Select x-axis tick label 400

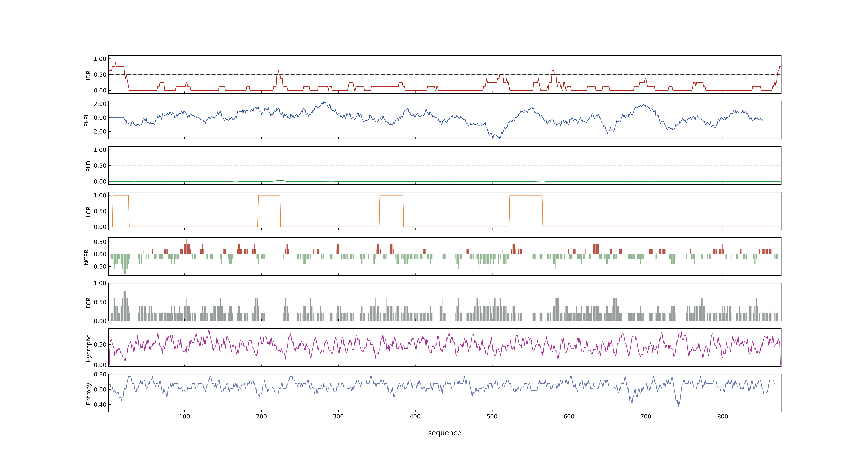(415, 416)
